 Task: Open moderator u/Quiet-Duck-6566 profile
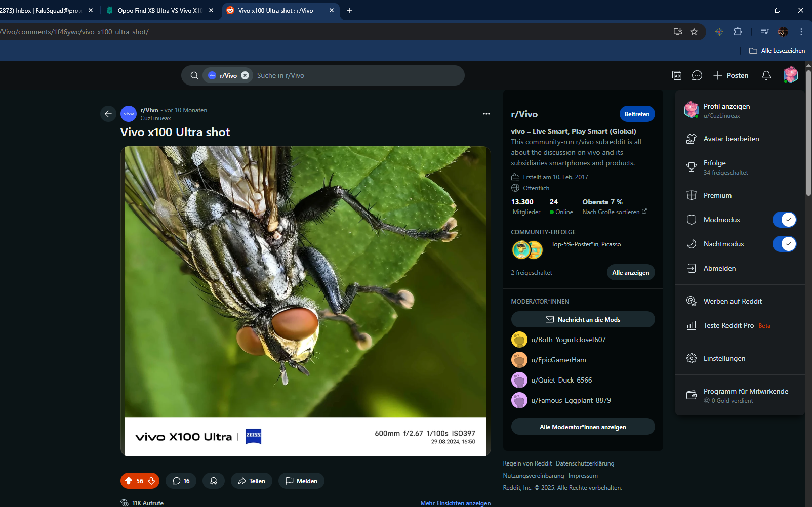[x=552, y=380]
